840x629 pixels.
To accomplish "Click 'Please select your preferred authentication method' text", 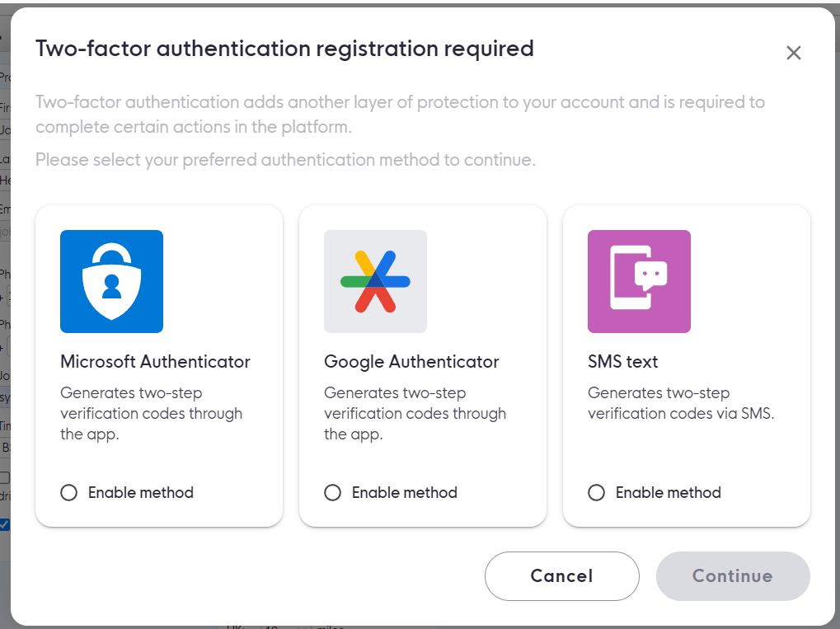I will (285, 160).
